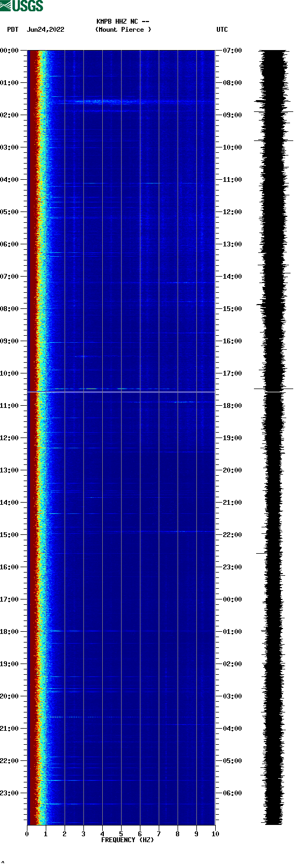Click the 03:00 UTC time tick label

[232, 696]
